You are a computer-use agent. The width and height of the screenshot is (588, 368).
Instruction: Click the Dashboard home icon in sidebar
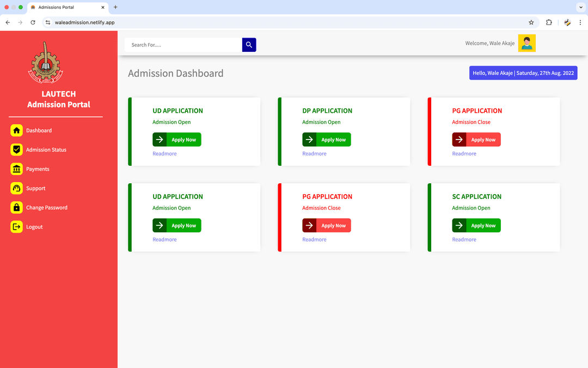(16, 130)
